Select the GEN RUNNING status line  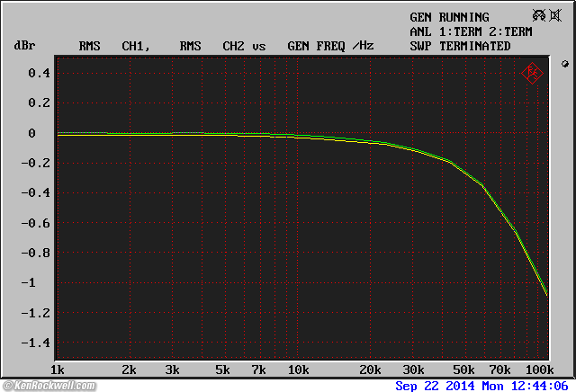click(449, 17)
